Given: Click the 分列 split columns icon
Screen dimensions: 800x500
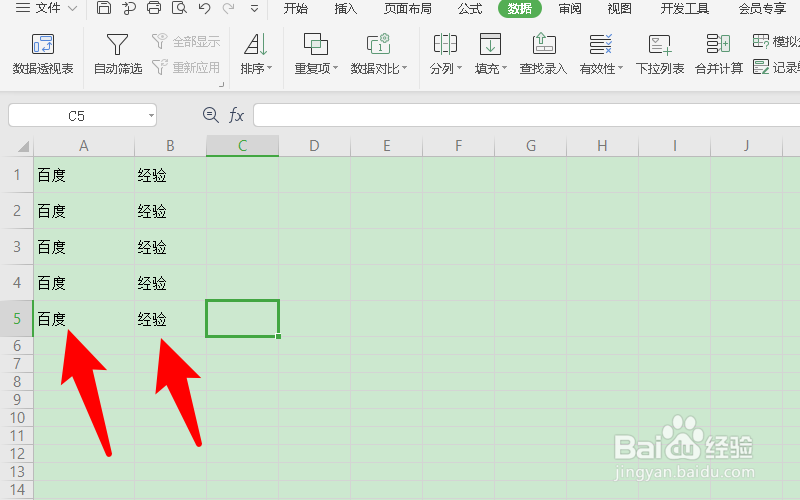Looking at the screenshot, I should tap(445, 44).
